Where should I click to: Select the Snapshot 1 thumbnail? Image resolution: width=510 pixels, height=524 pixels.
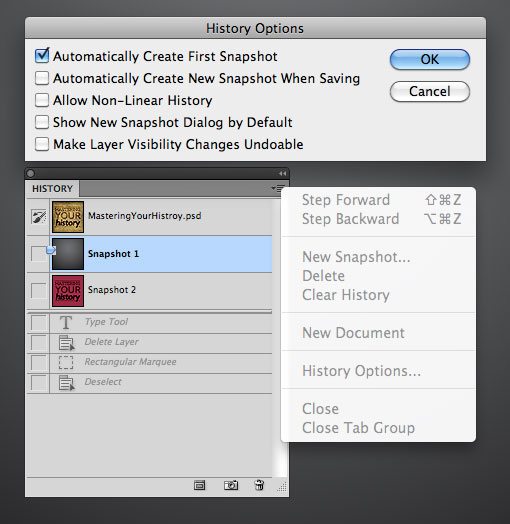(68, 254)
